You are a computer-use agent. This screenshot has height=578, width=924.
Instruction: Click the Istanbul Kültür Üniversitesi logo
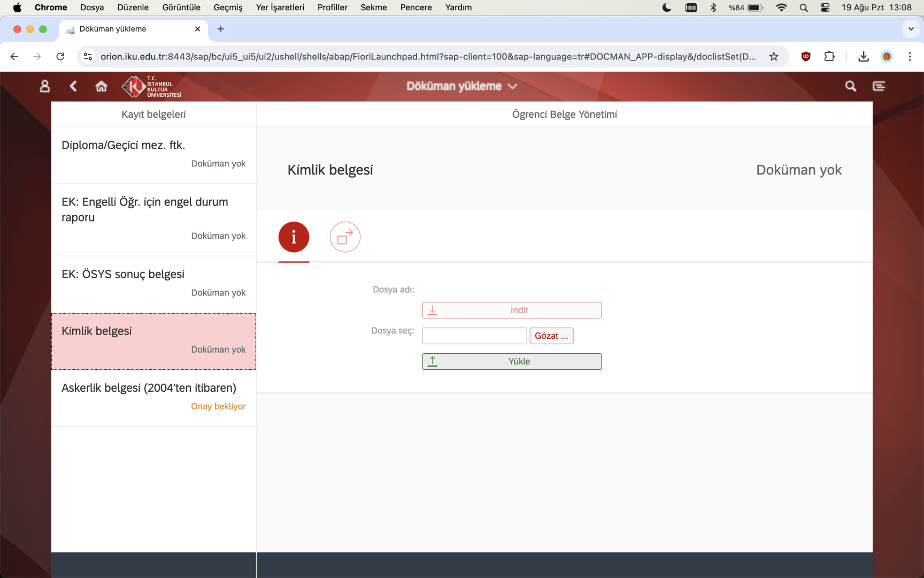click(x=152, y=86)
